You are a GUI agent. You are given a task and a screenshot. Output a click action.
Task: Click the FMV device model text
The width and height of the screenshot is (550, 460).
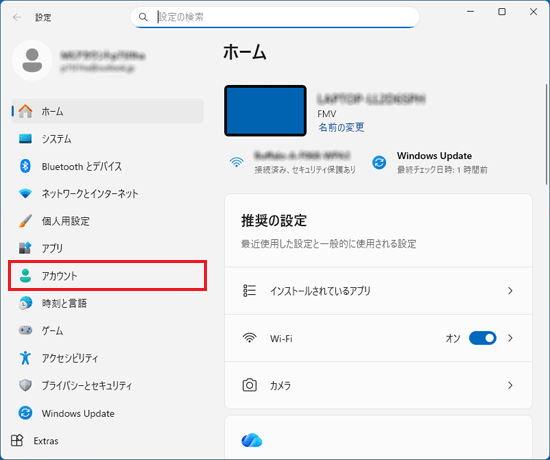[x=327, y=114]
